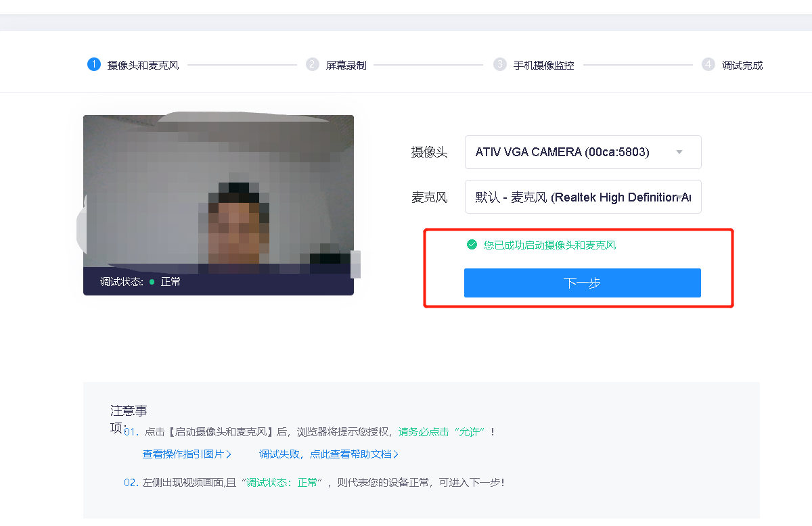The image size is (812, 526).
Task: Click the 麦克风 field label
Action: [x=429, y=197]
